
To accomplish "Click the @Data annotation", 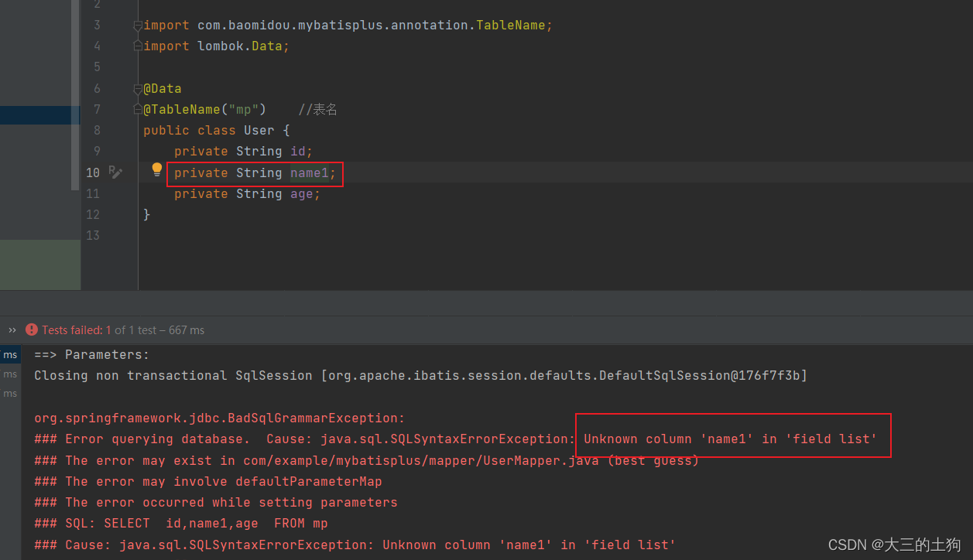I will click(x=163, y=88).
